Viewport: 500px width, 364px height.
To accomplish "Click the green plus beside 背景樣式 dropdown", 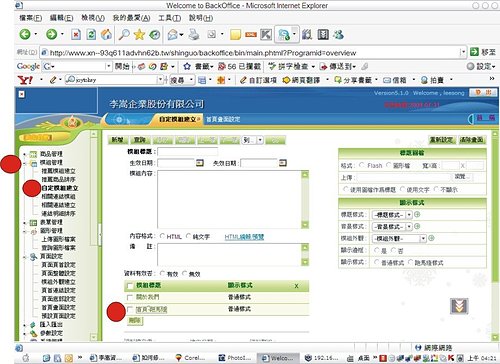I will (x=417, y=226).
